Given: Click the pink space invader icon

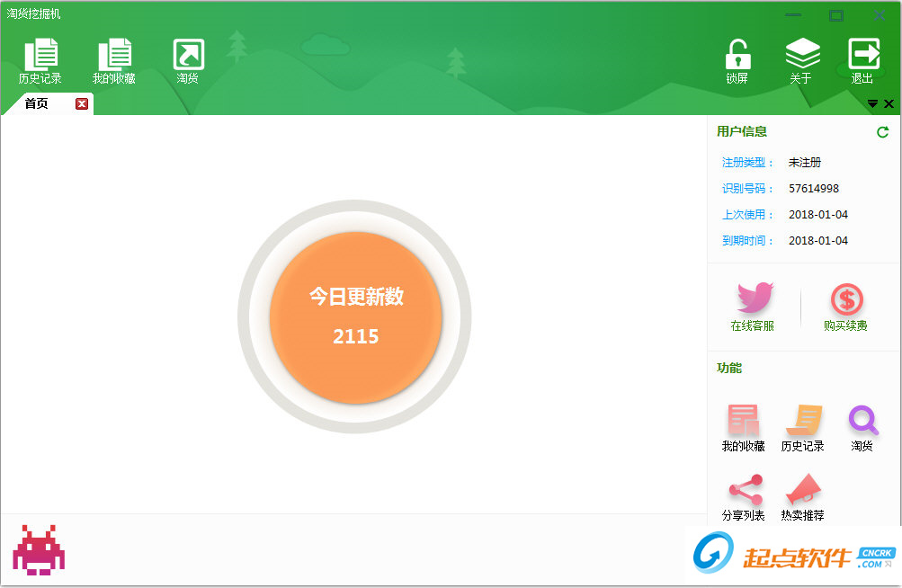Looking at the screenshot, I should click(x=40, y=549).
